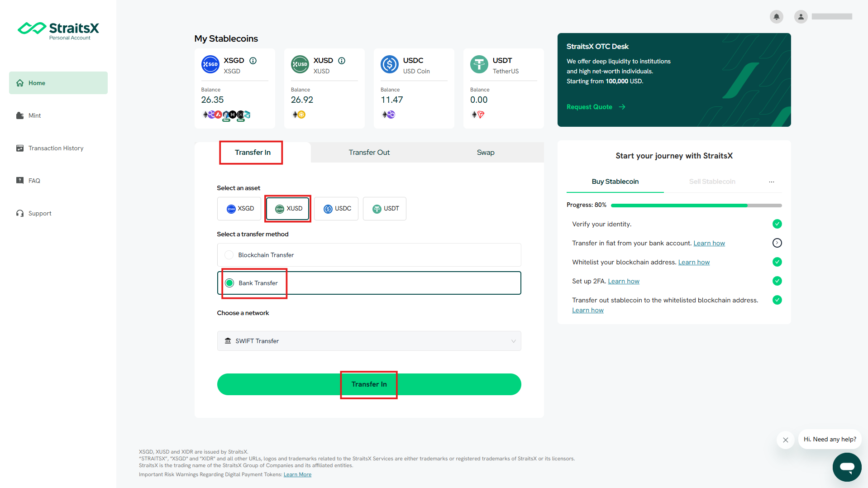Click the USDC balance 11.47
Image resolution: width=868 pixels, height=488 pixels.
391,100
